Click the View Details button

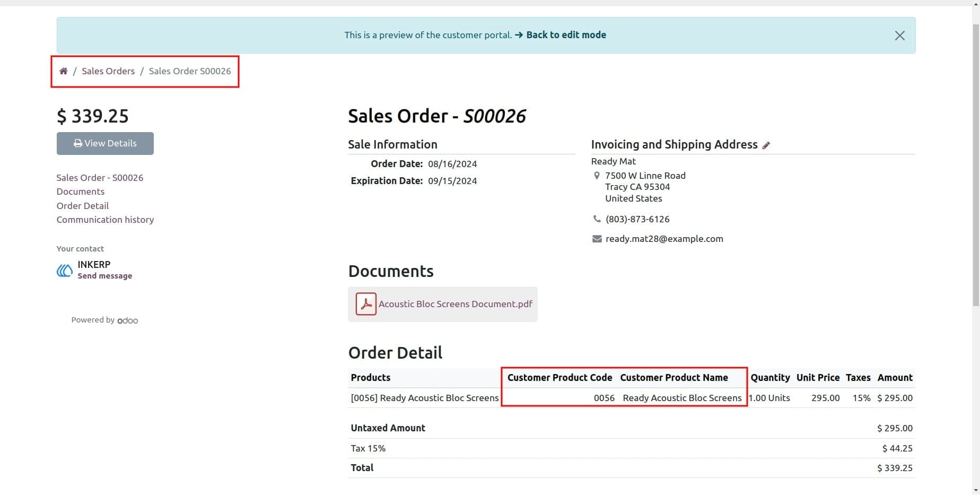[x=105, y=143]
